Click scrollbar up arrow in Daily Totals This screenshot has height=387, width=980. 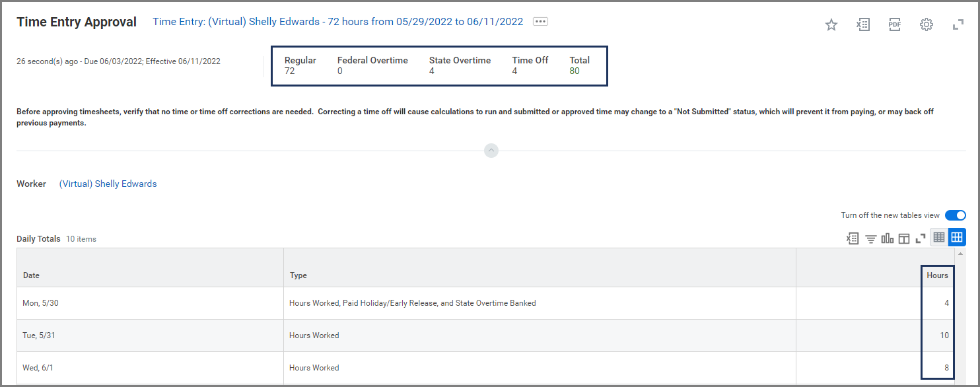961,254
